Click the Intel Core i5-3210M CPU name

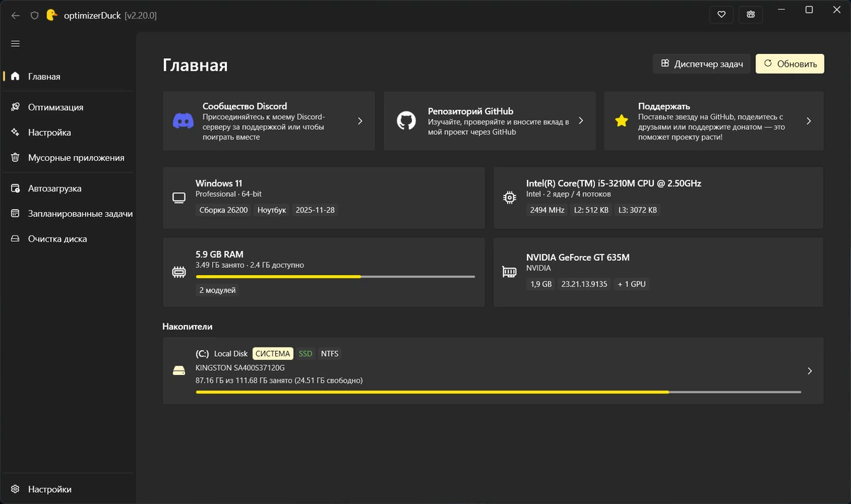tap(613, 183)
